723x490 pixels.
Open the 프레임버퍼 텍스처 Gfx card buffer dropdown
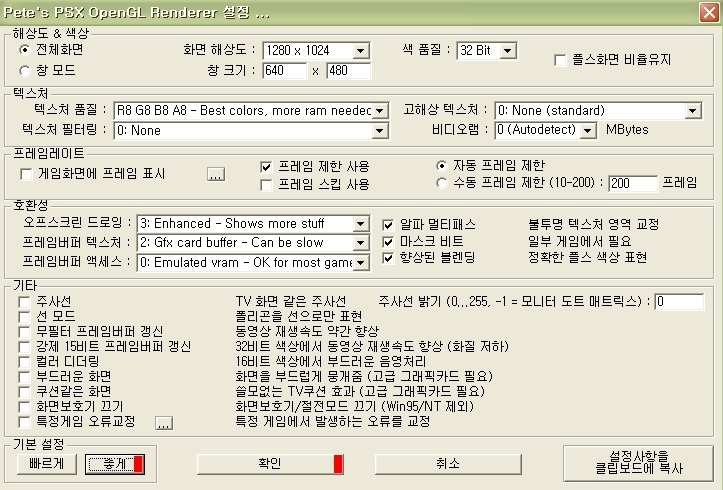coord(253,243)
